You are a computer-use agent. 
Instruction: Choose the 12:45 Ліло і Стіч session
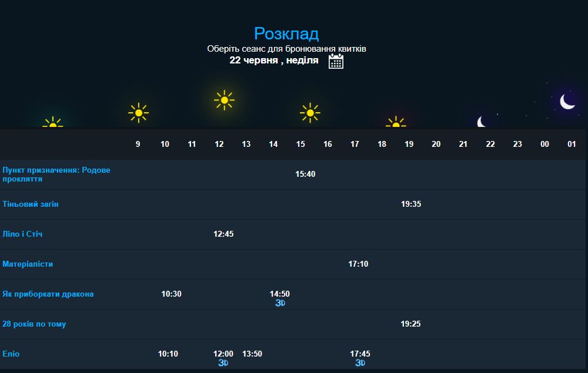point(223,234)
